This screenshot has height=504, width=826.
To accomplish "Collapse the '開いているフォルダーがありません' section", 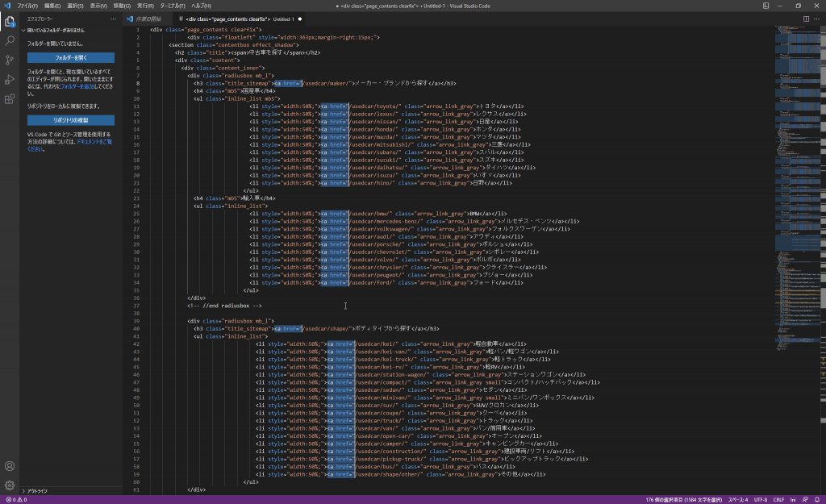I will [56, 31].
